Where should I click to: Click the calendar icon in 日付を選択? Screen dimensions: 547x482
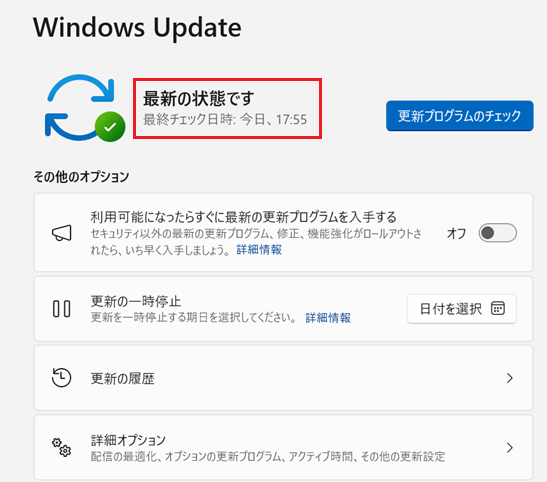pos(498,308)
